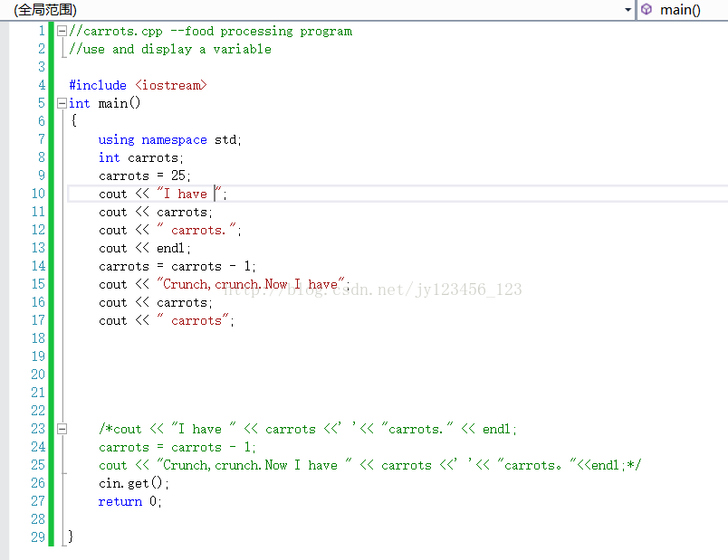The image size is (728, 560).
Task: Click 'carrots = 25;' on line 9
Action: [x=144, y=176]
